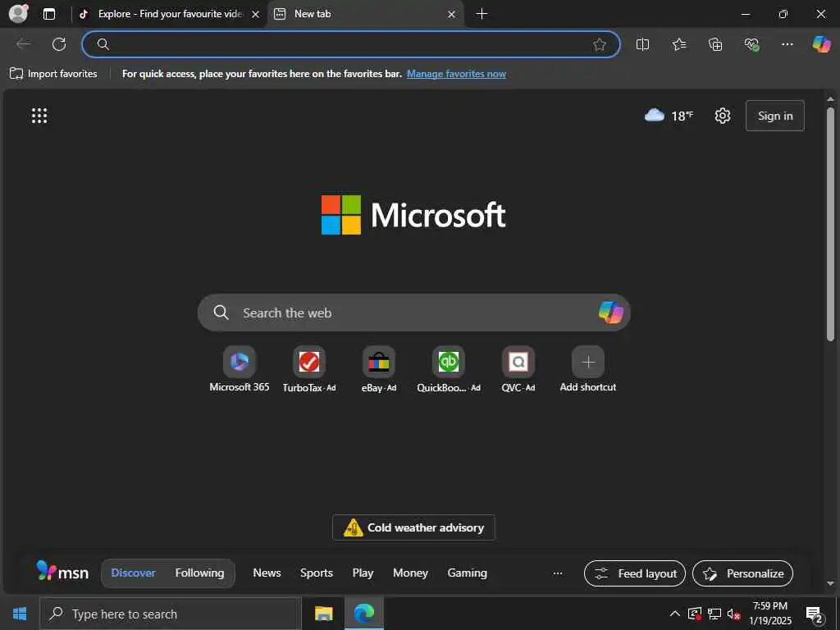The height and width of the screenshot is (630, 840).
Task: Click the Personalize button
Action: pyautogui.click(x=742, y=573)
